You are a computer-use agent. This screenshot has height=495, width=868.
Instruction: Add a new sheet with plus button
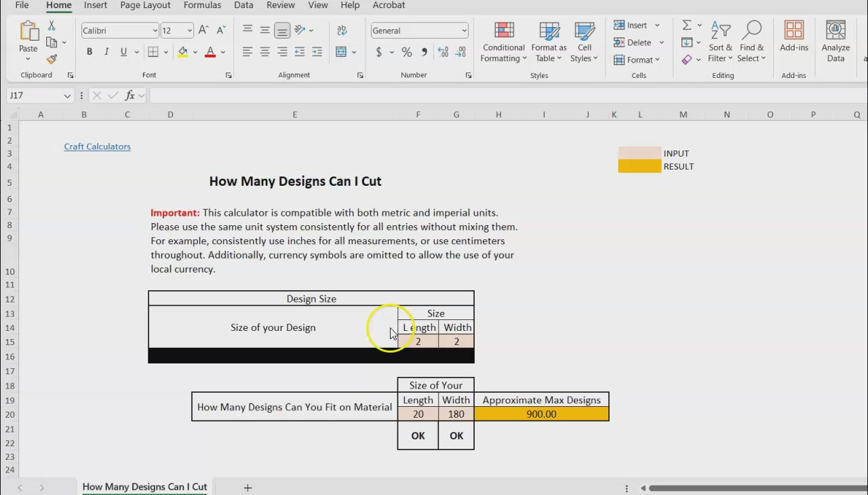coord(248,488)
